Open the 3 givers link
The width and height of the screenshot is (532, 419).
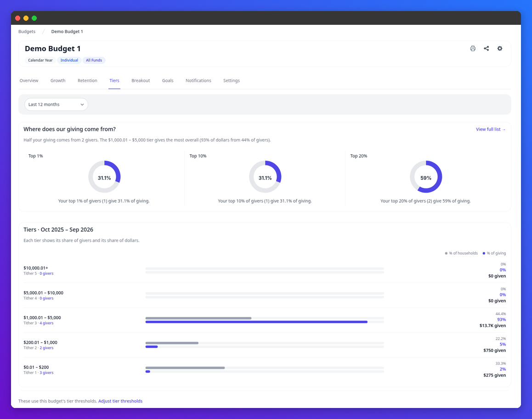click(46, 373)
